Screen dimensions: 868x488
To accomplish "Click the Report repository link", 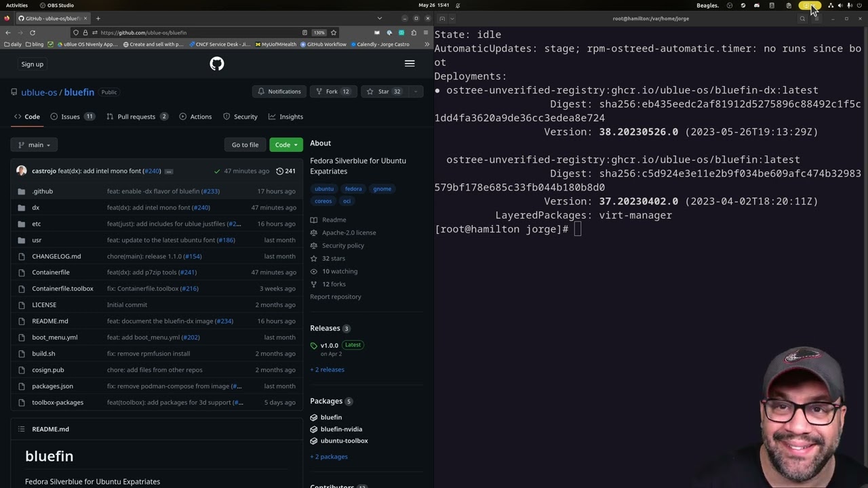I will (336, 297).
